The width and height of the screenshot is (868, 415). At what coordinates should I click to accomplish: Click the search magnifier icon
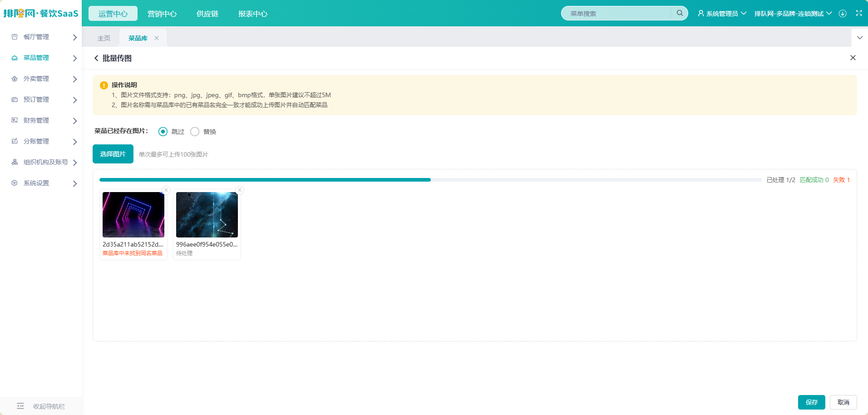680,13
